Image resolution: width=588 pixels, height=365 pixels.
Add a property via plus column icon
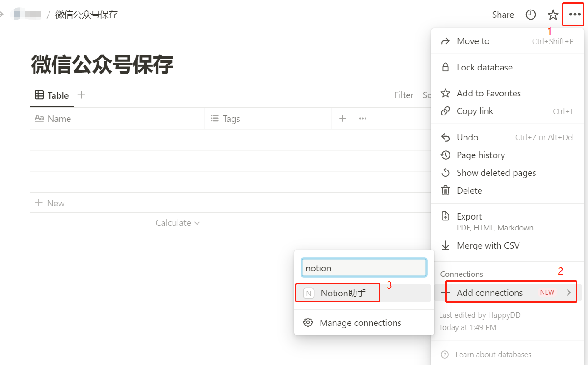(x=342, y=119)
